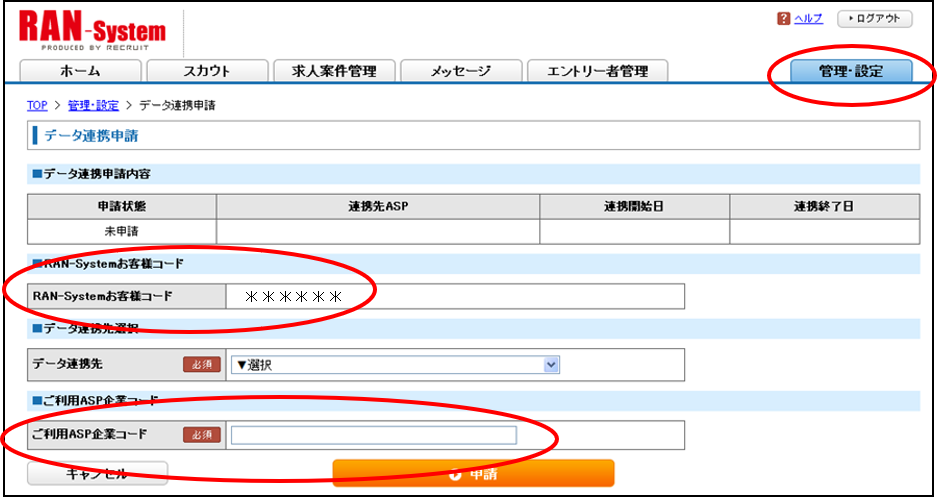The image size is (937, 497).
Task: Select the メッセージ tab
Action: [461, 72]
